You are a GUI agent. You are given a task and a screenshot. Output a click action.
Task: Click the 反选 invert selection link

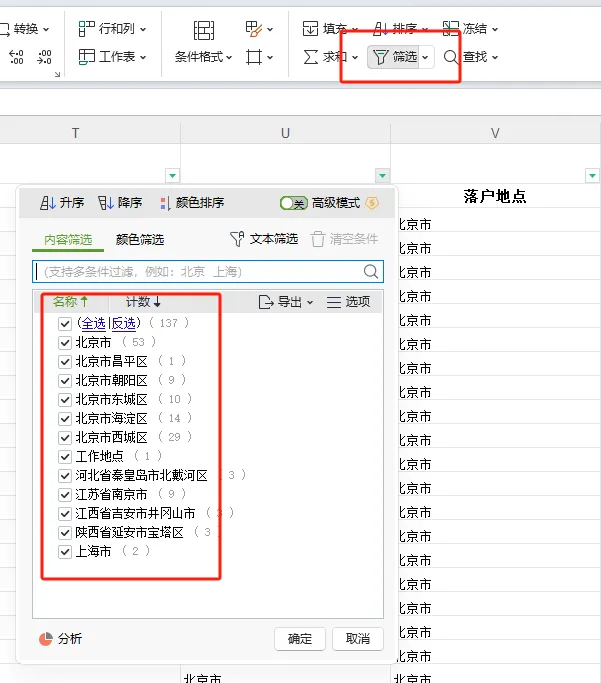click(124, 323)
